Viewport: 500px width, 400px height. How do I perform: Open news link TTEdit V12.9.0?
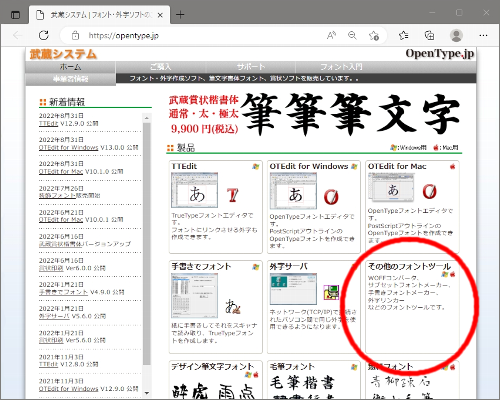[48, 123]
